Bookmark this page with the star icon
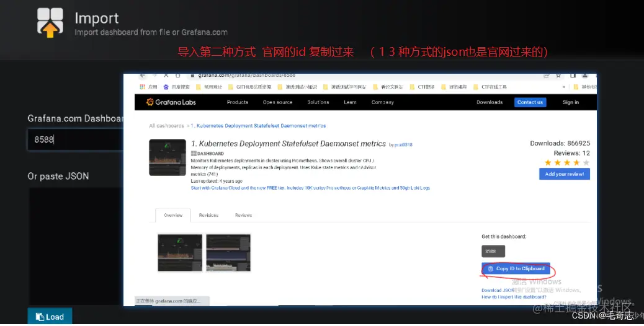The width and height of the screenshot is (644, 326). pos(558,76)
